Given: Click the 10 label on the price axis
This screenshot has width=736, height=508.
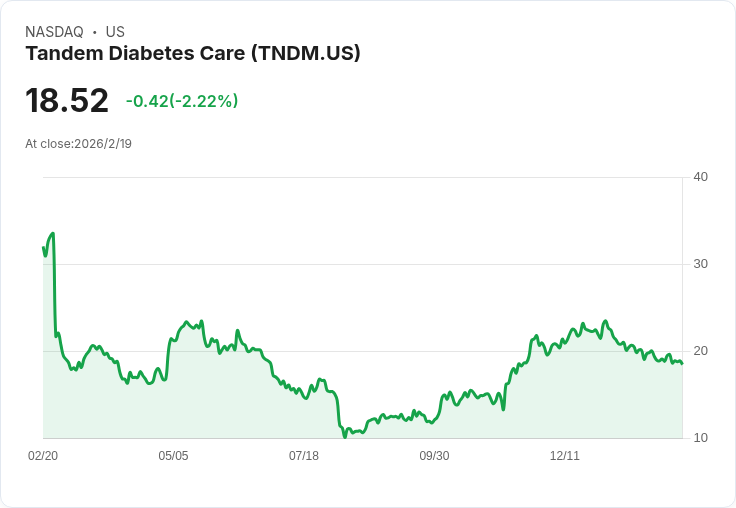Looking at the screenshot, I should 701,438.
